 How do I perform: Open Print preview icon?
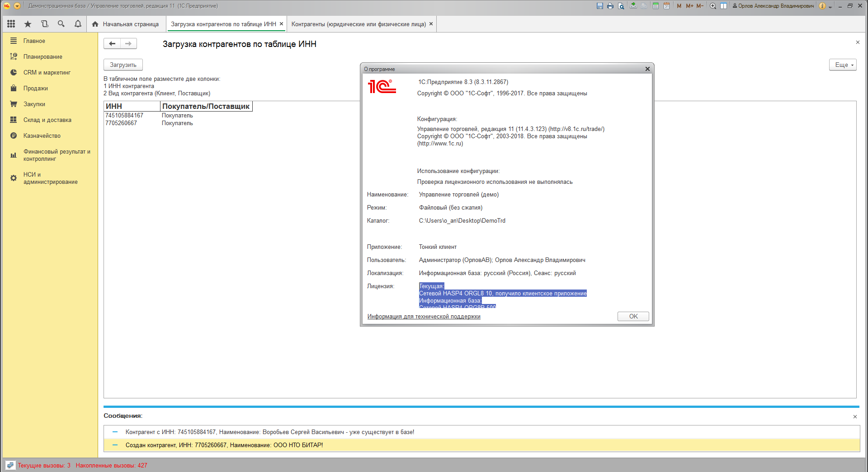pyautogui.click(x=621, y=6)
